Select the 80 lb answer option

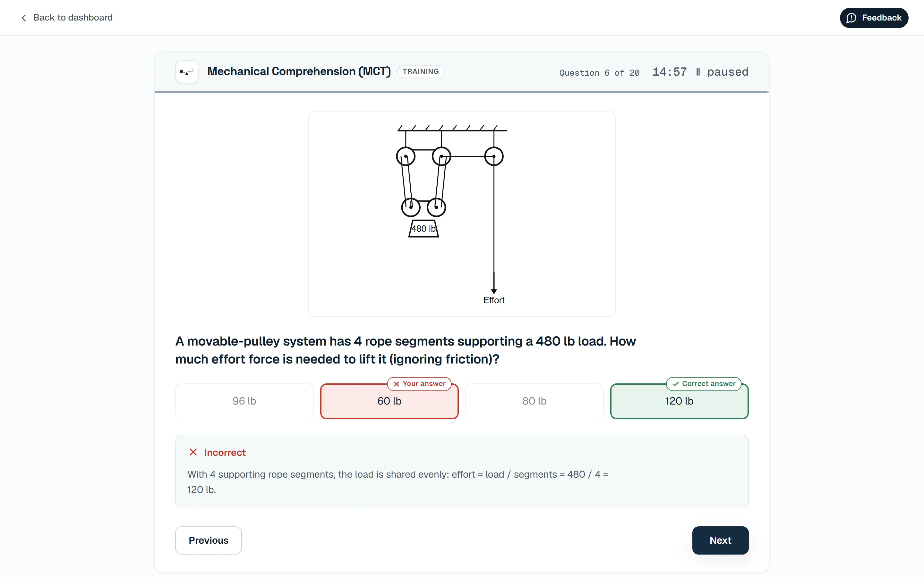tap(534, 401)
